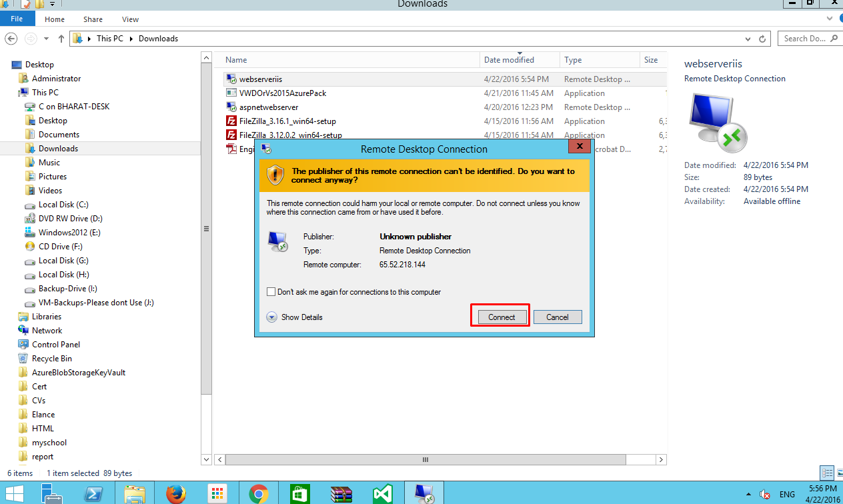Go up one folder level
The height and width of the screenshot is (504, 843).
click(x=61, y=39)
